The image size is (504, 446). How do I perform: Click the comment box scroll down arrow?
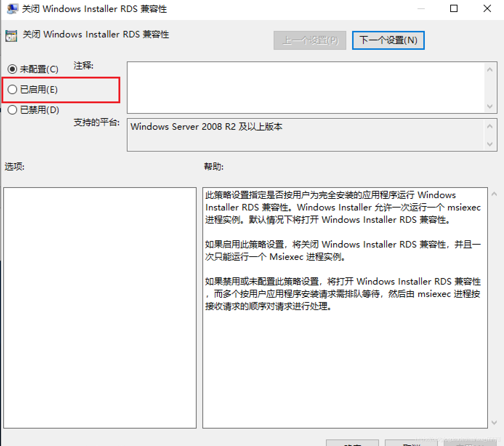490,106
